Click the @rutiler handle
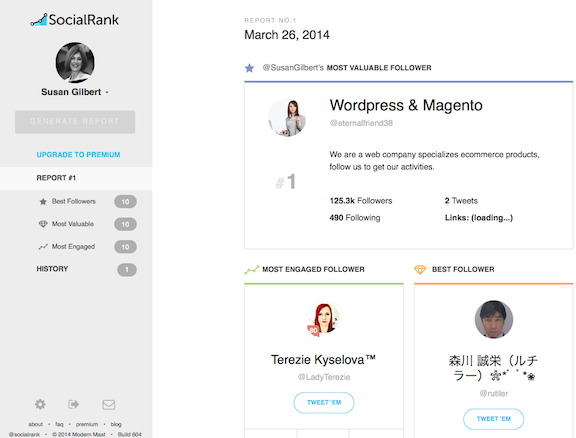Viewport: 576px width, 438px height. coord(494,394)
